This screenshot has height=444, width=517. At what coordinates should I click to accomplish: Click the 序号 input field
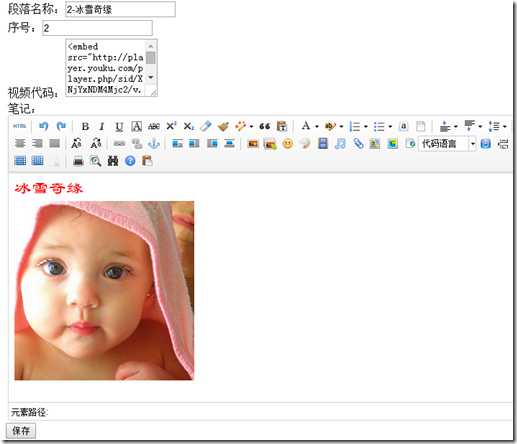(x=97, y=28)
